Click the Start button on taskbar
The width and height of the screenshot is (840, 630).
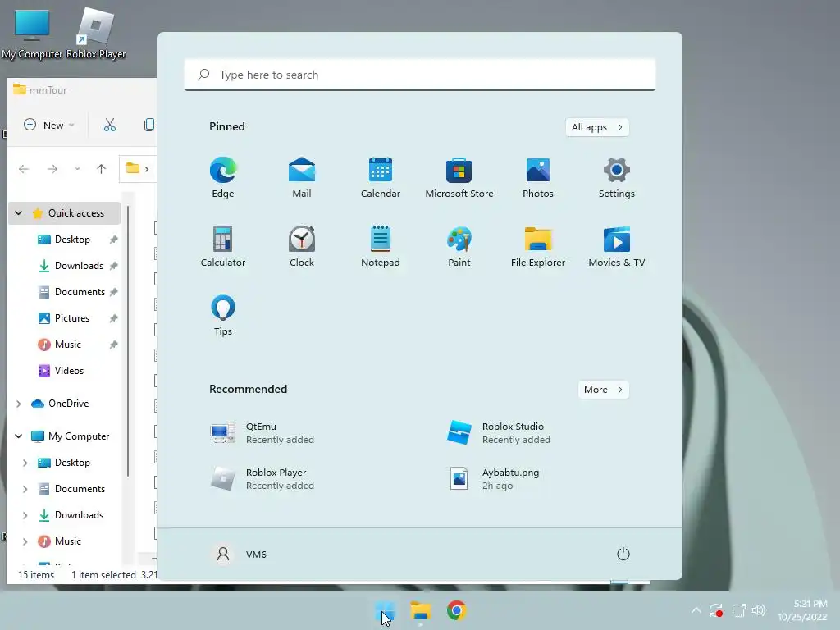click(386, 610)
